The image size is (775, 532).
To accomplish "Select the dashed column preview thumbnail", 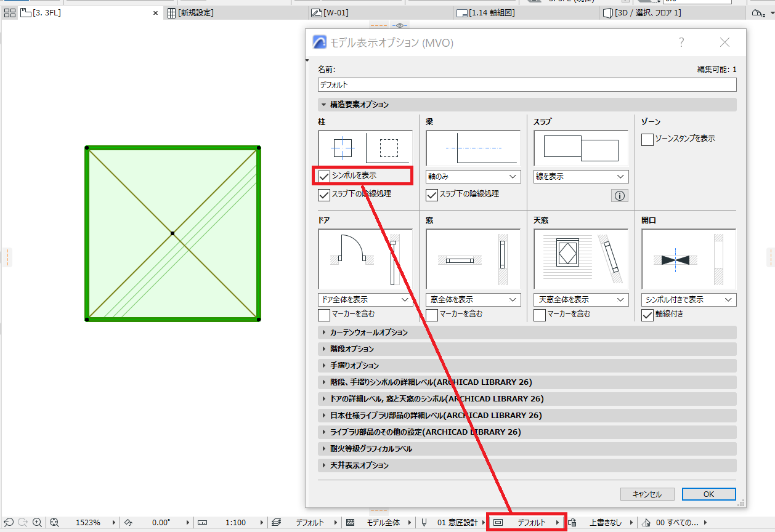I will (389, 148).
